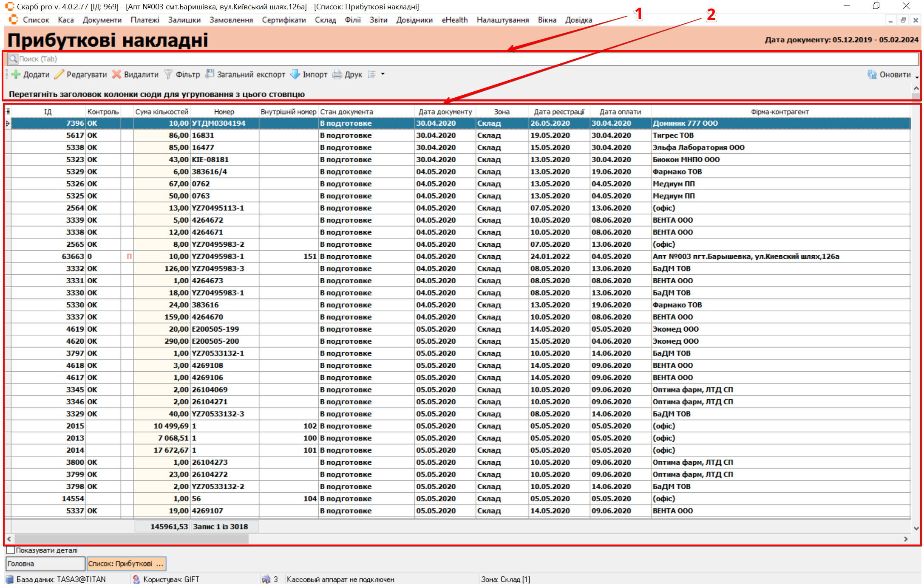Image resolution: width=924 pixels, height=584 pixels.
Task: Click the Імпорт arrow icon
Action: click(x=295, y=74)
